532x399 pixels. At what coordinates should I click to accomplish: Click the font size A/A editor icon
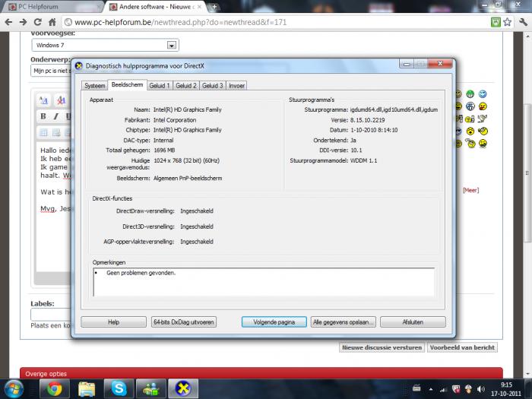(43, 100)
